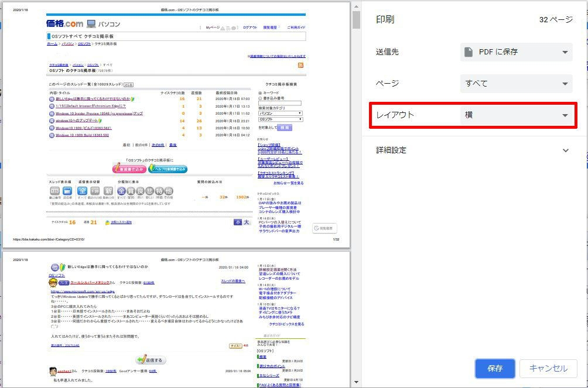Image resolution: width=588 pixels, height=388 pixels.
Task: Click the pink 新規書き込み button
Action: point(129,169)
